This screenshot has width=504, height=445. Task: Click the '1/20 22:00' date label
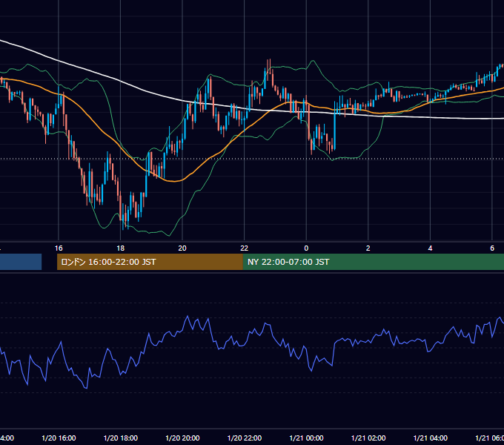tap(245, 438)
